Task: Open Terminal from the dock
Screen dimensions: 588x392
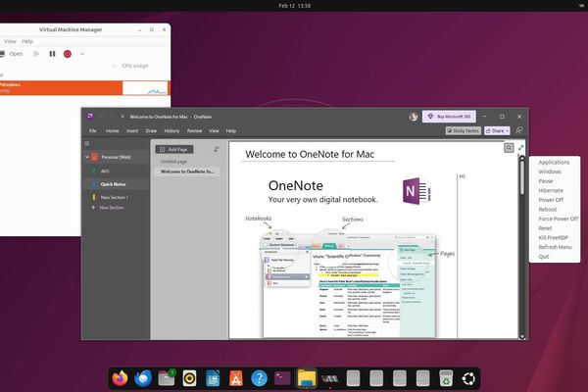Action: click(282, 378)
